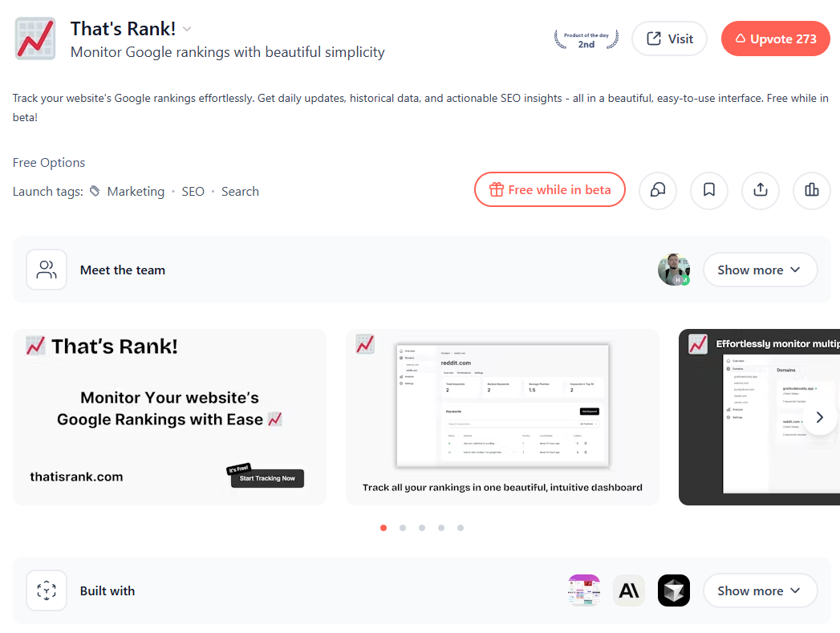The image size is (840, 633).
Task: Click the colorful screenshot tool icon
Action: pyautogui.click(x=584, y=590)
